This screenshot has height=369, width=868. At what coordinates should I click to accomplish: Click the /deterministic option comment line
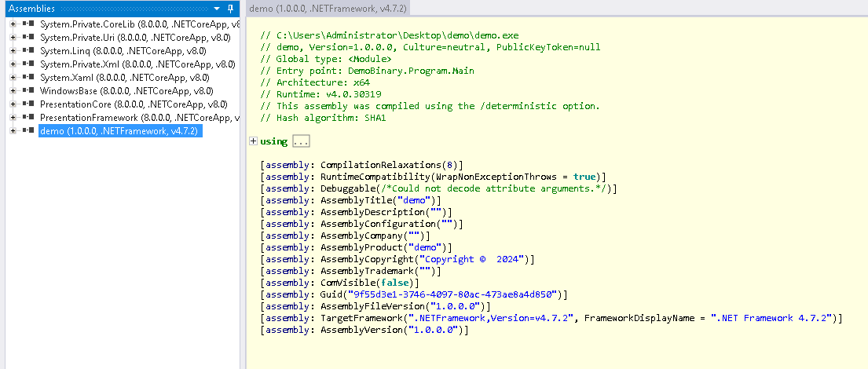point(430,106)
